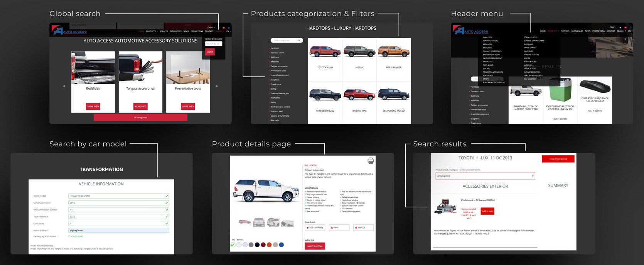Click red search button under Search by keyword

[210, 52]
